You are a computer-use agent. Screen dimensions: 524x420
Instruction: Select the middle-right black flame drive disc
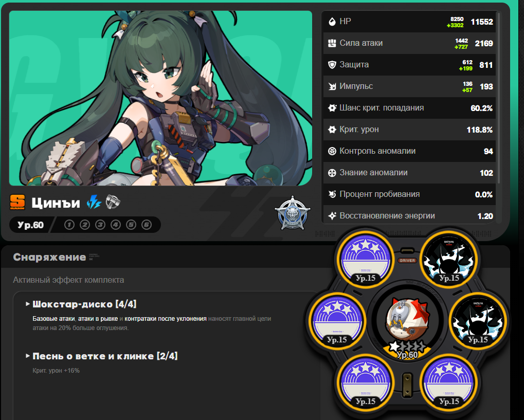point(478,321)
